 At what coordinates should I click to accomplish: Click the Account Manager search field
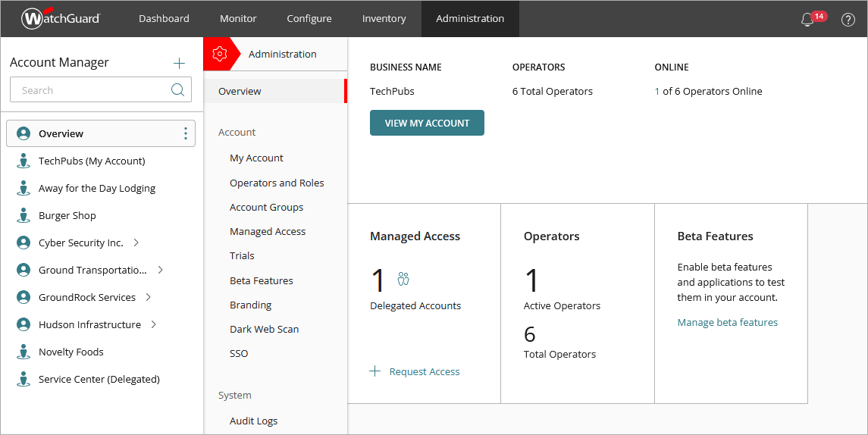pyautogui.click(x=101, y=89)
